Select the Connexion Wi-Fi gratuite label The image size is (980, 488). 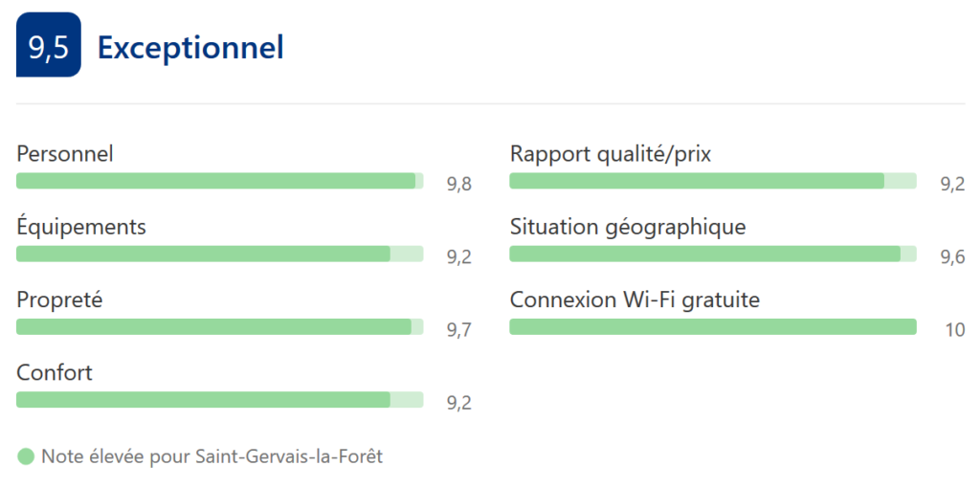click(635, 299)
